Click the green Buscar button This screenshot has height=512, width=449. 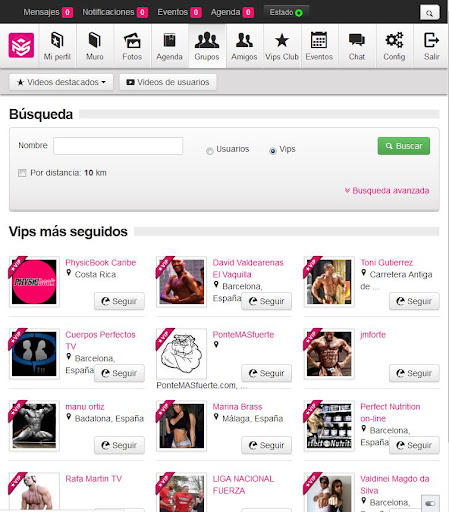tap(404, 146)
